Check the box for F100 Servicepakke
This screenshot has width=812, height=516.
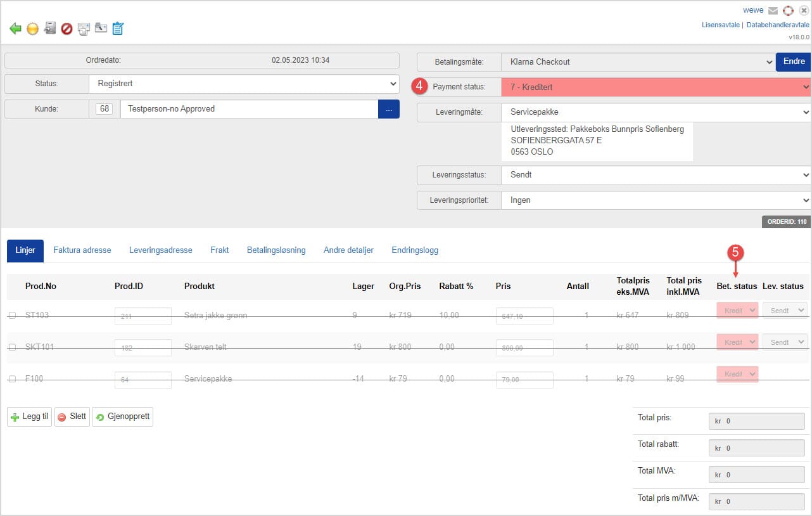click(12, 379)
